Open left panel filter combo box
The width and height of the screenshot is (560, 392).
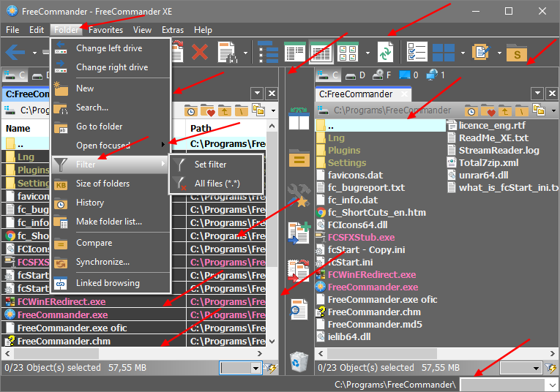point(241,368)
